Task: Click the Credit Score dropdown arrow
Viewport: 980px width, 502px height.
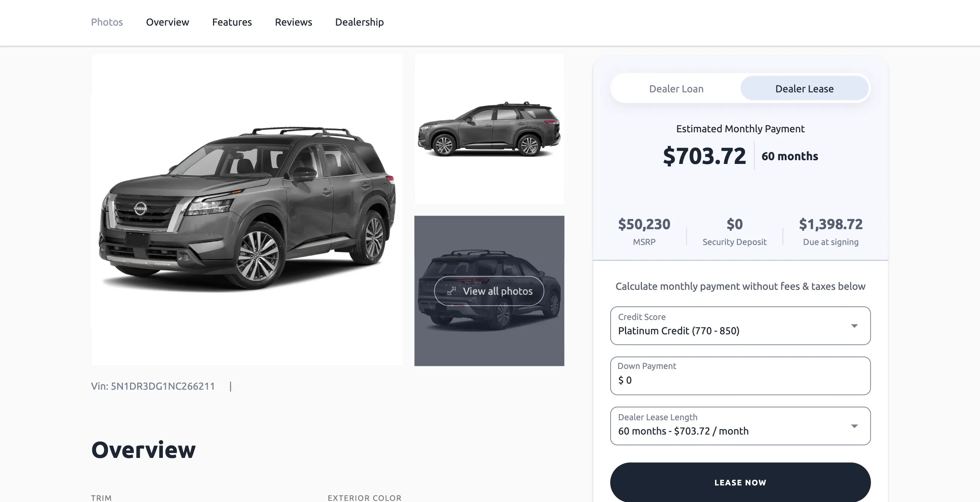Action: coord(854,326)
